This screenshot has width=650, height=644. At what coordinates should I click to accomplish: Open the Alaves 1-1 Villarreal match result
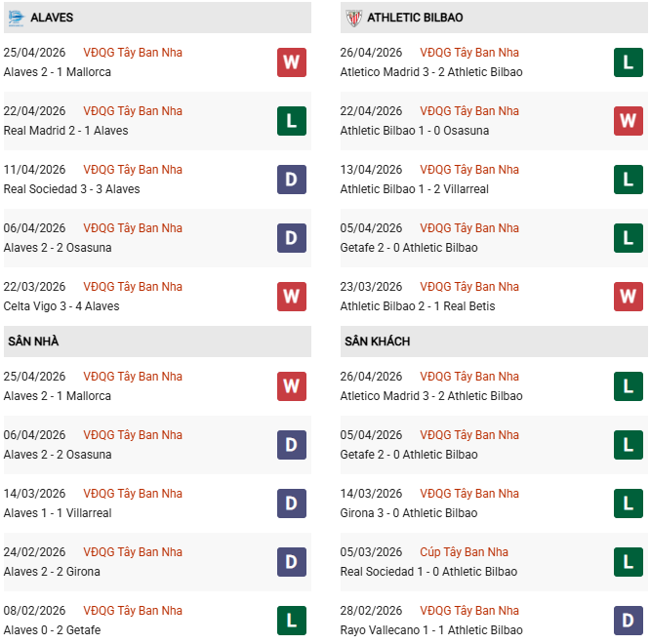(x=58, y=513)
